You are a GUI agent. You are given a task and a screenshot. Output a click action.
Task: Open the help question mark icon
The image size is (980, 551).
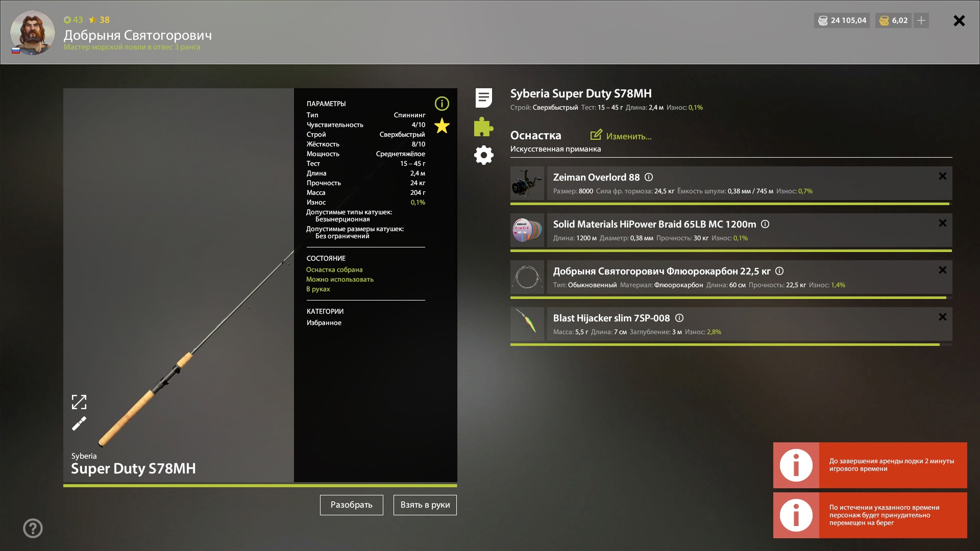point(33,528)
